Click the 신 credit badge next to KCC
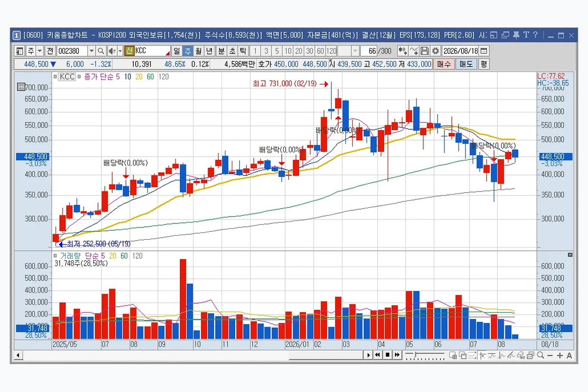The height and width of the screenshot is (392, 588). point(129,51)
